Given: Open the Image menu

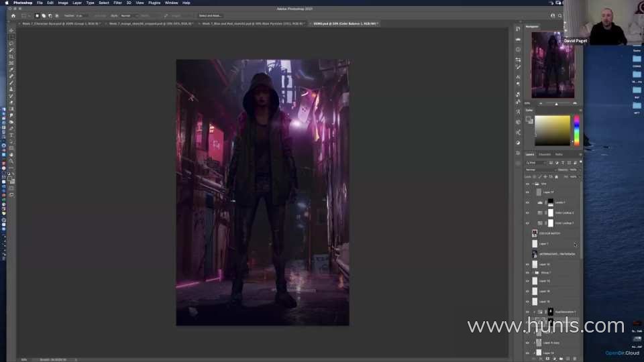Looking at the screenshot, I should [x=63, y=3].
